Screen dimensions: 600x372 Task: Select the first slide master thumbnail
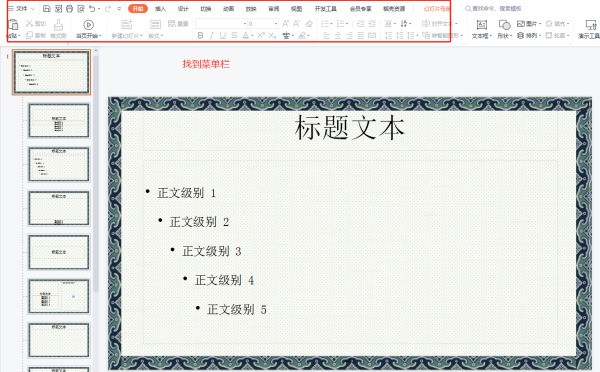[x=51, y=72]
